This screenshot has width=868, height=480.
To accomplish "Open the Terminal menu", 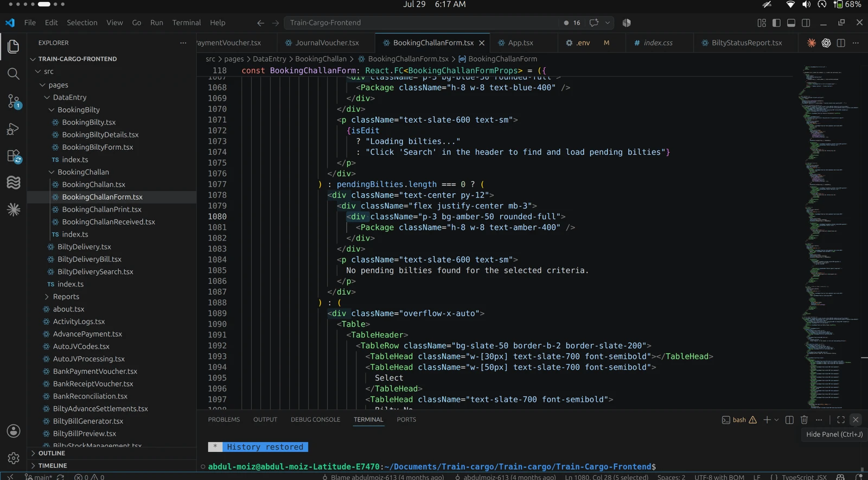I will (x=187, y=23).
